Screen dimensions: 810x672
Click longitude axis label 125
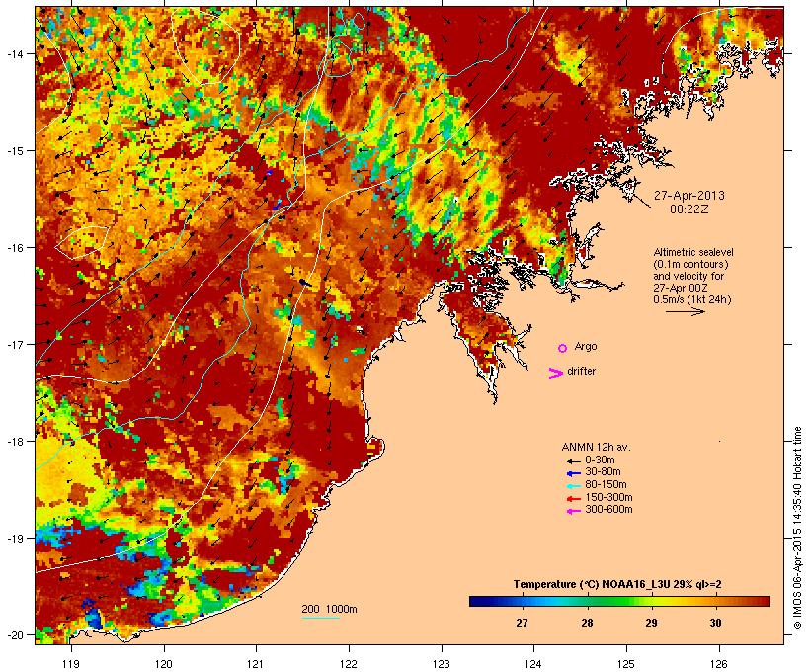626,664
